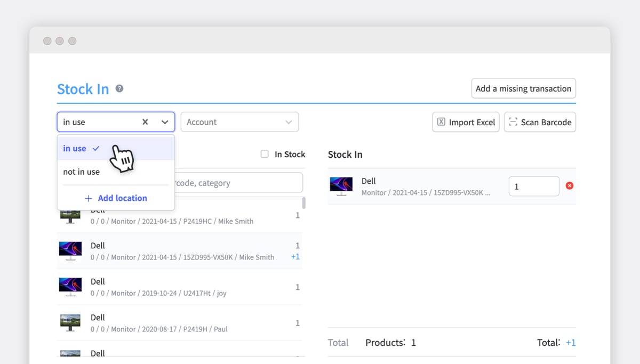Image resolution: width=640 pixels, height=364 pixels.
Task: Click the product search input field
Action: (240, 182)
